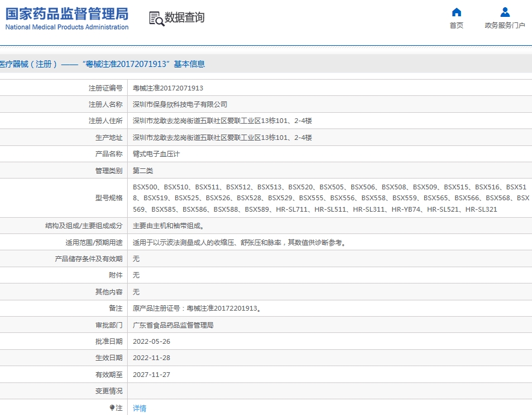The image size is (532, 415).
Task: Open the 详情 link
Action: click(x=139, y=408)
